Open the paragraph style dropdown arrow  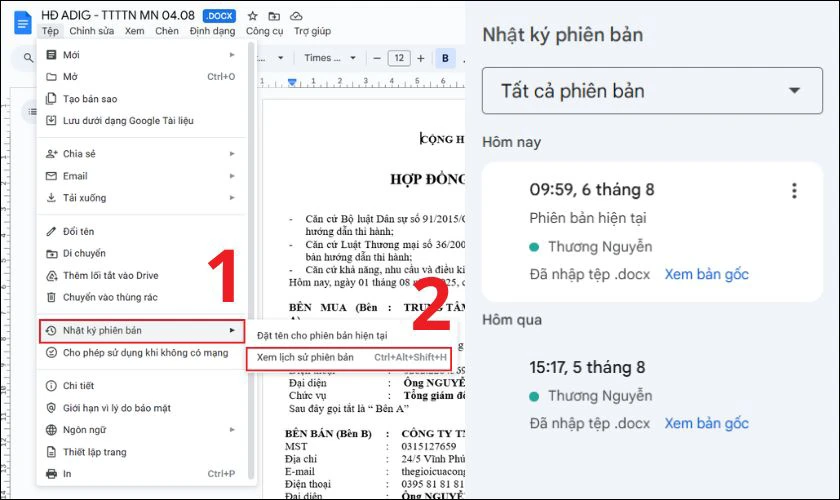280,58
